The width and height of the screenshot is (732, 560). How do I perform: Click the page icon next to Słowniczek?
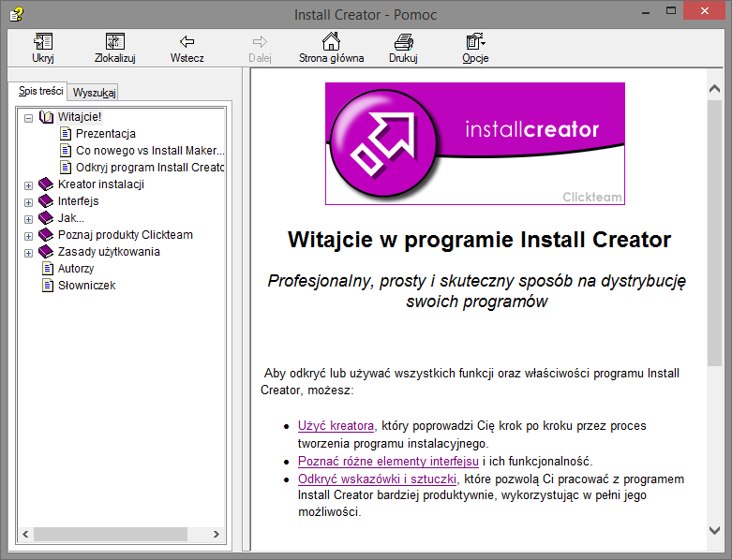[48, 286]
